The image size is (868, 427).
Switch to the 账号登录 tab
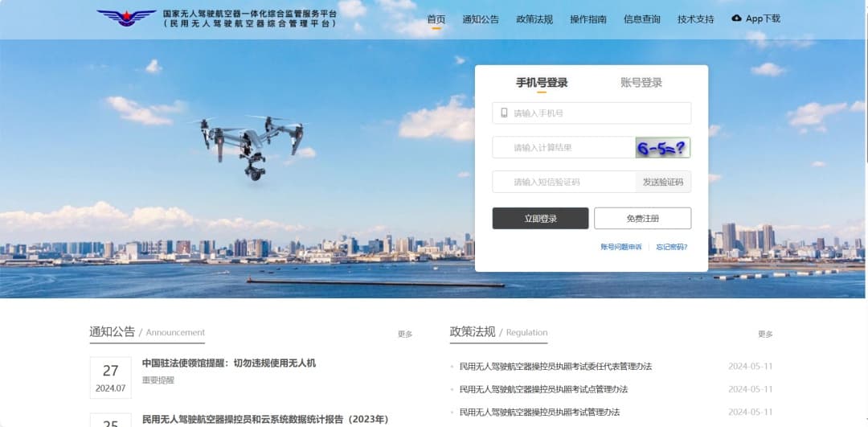(x=641, y=83)
